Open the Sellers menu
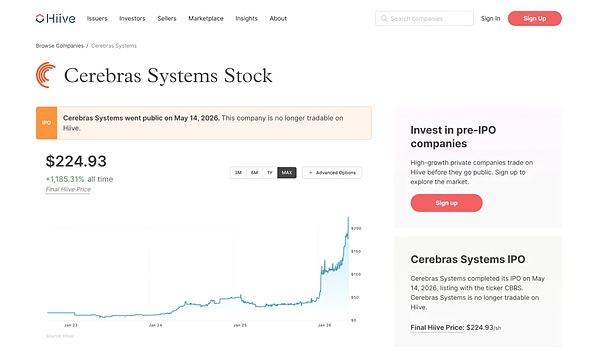Image resolution: width=600 pixels, height=360 pixels. point(166,18)
